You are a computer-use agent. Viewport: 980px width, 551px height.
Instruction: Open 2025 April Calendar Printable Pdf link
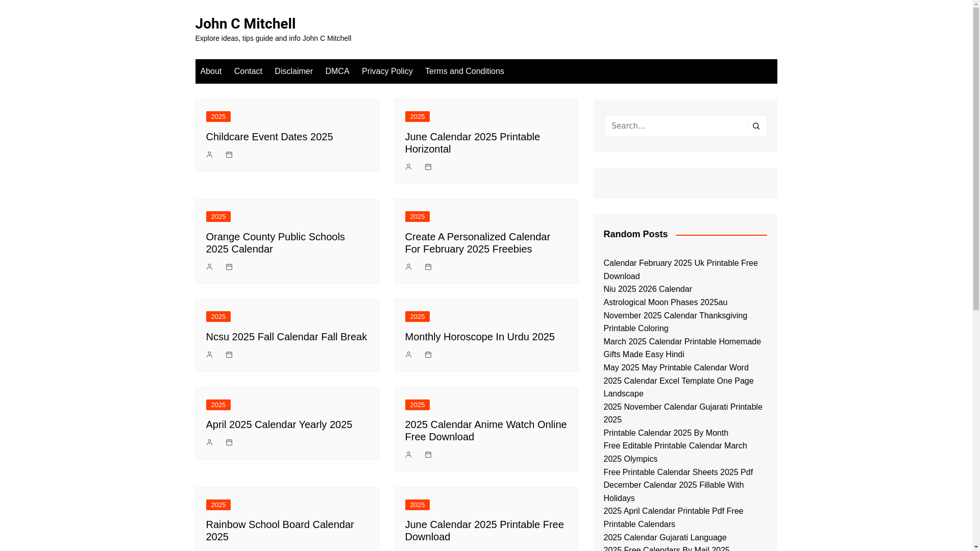[x=673, y=518]
